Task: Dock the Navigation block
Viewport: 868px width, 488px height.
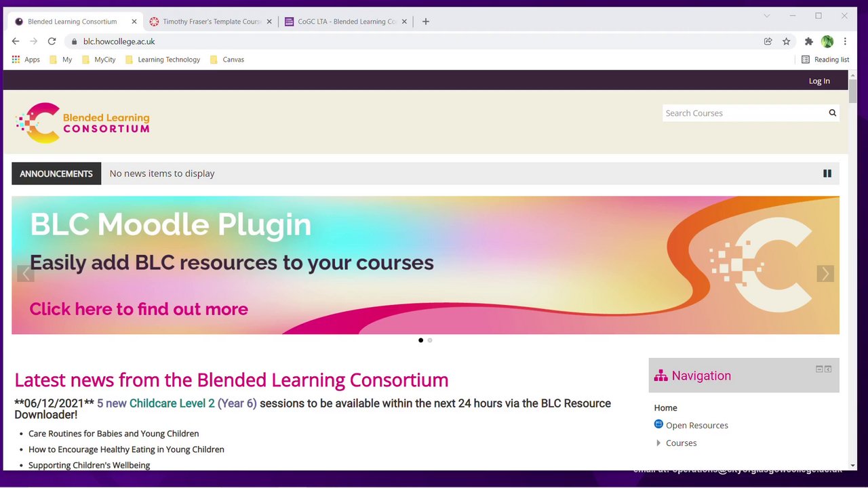Action: tap(828, 369)
